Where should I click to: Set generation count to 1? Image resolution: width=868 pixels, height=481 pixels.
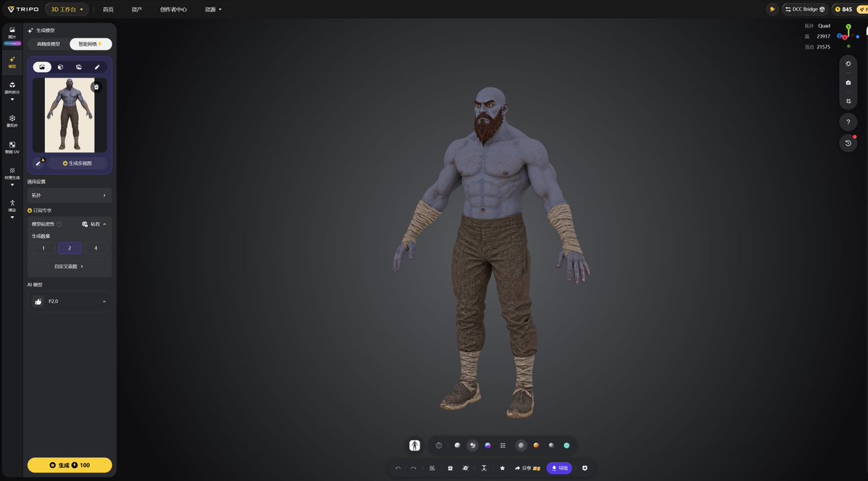coord(43,248)
